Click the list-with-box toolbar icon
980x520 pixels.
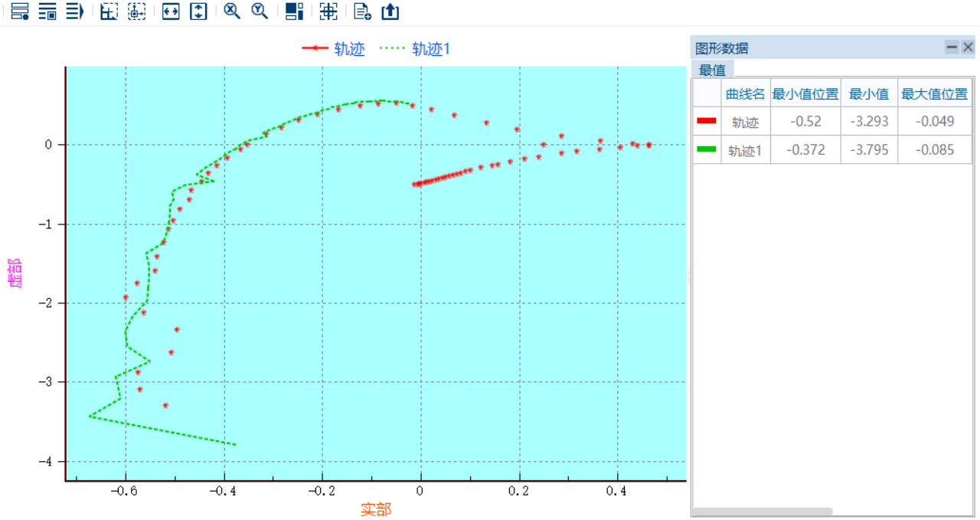(47, 11)
